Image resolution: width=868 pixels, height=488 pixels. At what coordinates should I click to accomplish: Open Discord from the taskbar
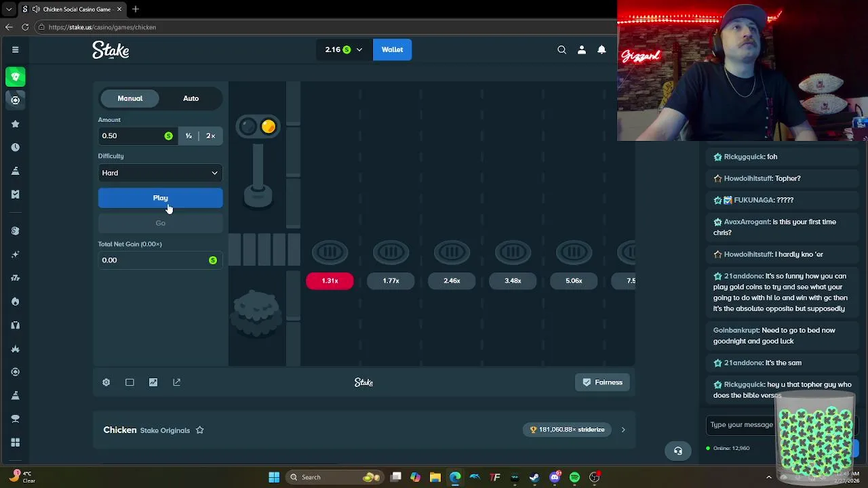tap(555, 477)
